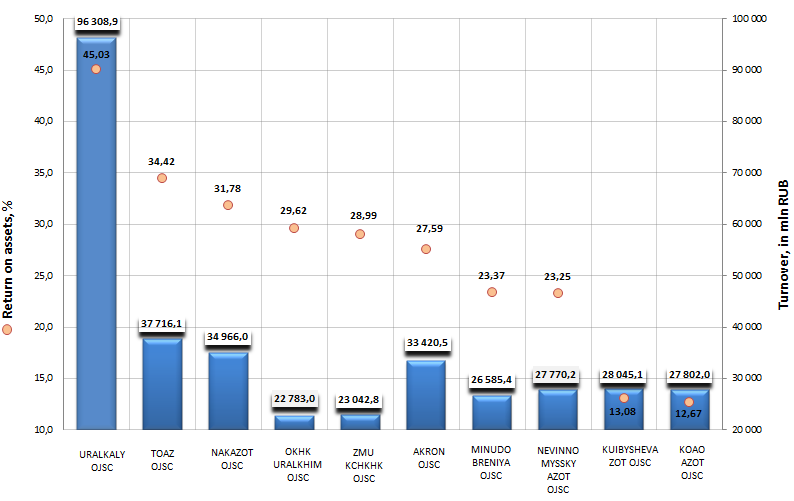Select the 30,0 left axis tick label
Image resolution: width=794 pixels, height=501 pixels.
point(44,224)
